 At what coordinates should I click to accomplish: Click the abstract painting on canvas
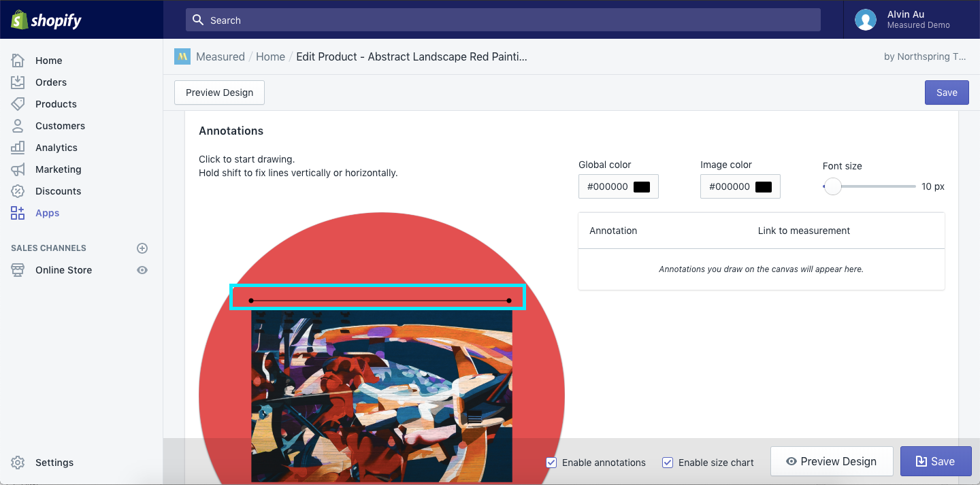382,396
